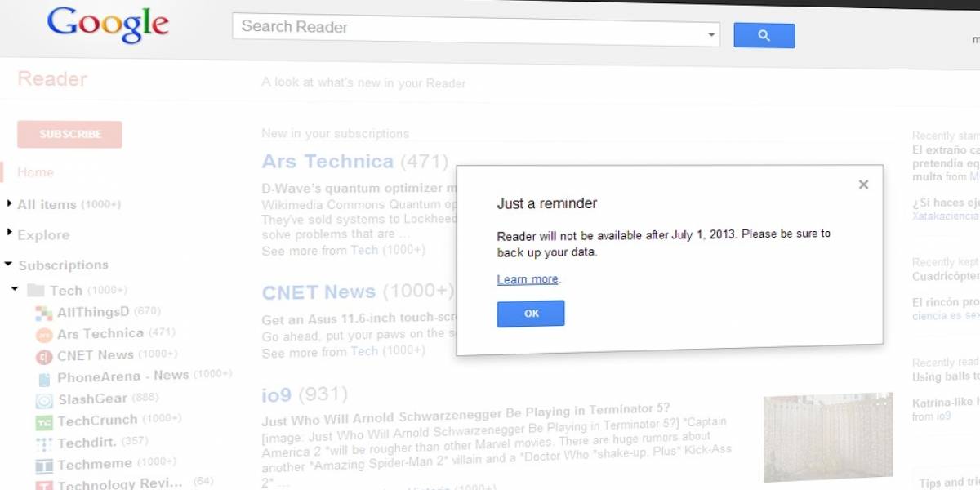Close the Just a reminder dialog
Image resolution: width=980 pixels, height=490 pixels.
863,185
